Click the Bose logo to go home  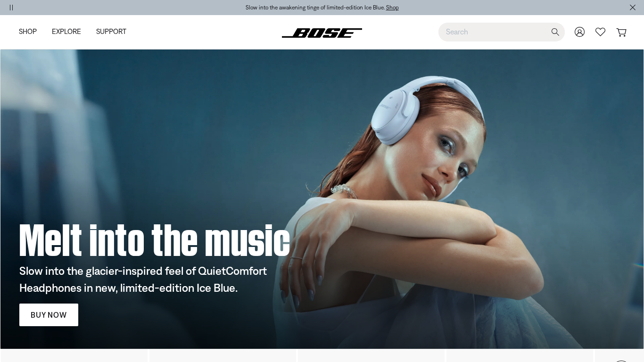tap(322, 33)
